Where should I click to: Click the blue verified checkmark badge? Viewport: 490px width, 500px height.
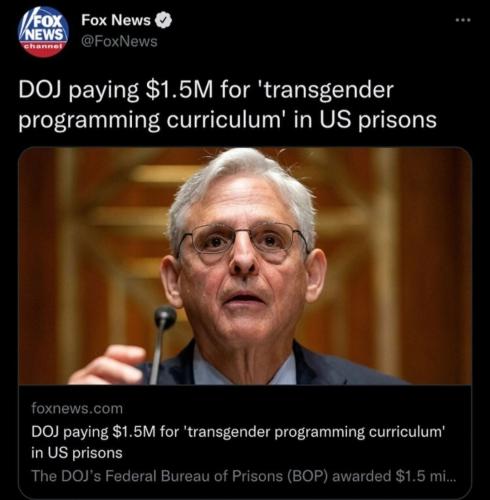click(163, 21)
